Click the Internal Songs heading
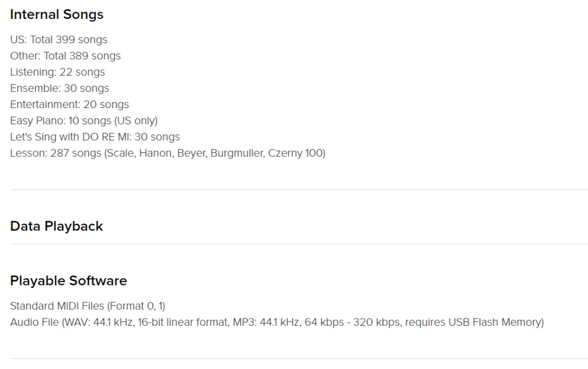This screenshot has width=588, height=369. click(x=57, y=14)
